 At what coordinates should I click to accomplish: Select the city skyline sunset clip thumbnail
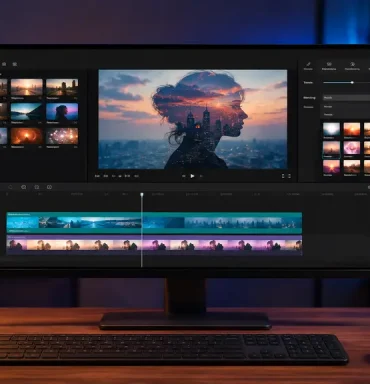point(62,87)
